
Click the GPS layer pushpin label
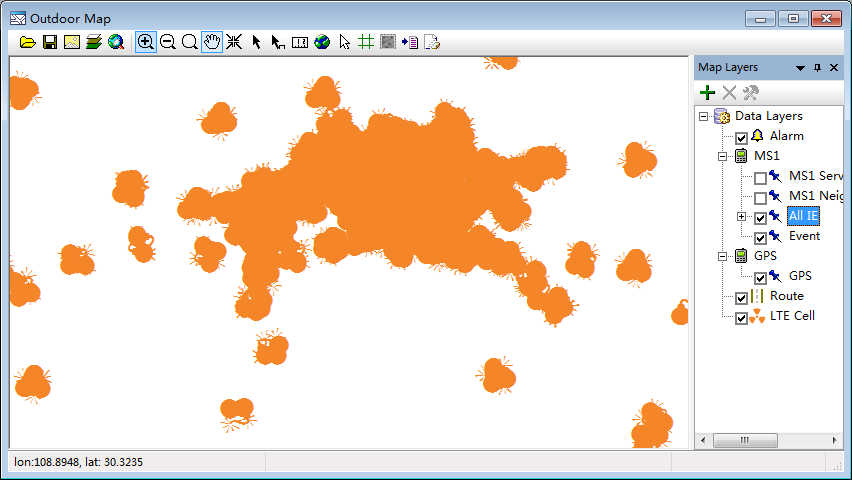point(800,276)
